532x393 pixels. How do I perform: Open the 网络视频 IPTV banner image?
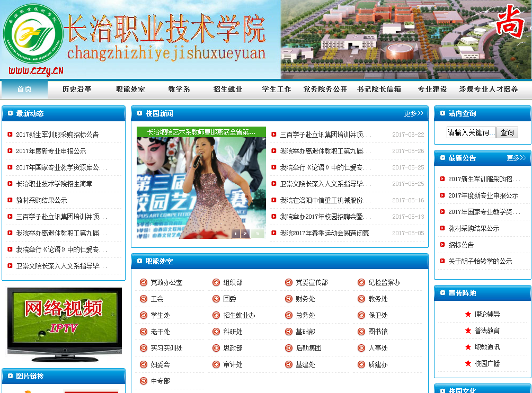[x=64, y=322]
